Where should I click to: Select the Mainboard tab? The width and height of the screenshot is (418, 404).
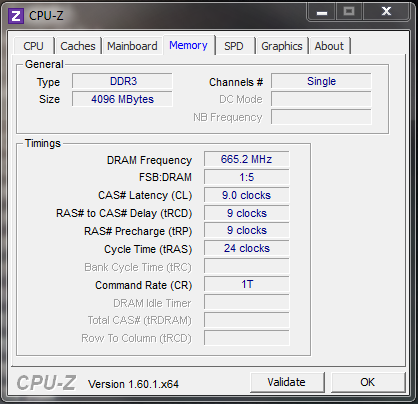click(x=132, y=46)
